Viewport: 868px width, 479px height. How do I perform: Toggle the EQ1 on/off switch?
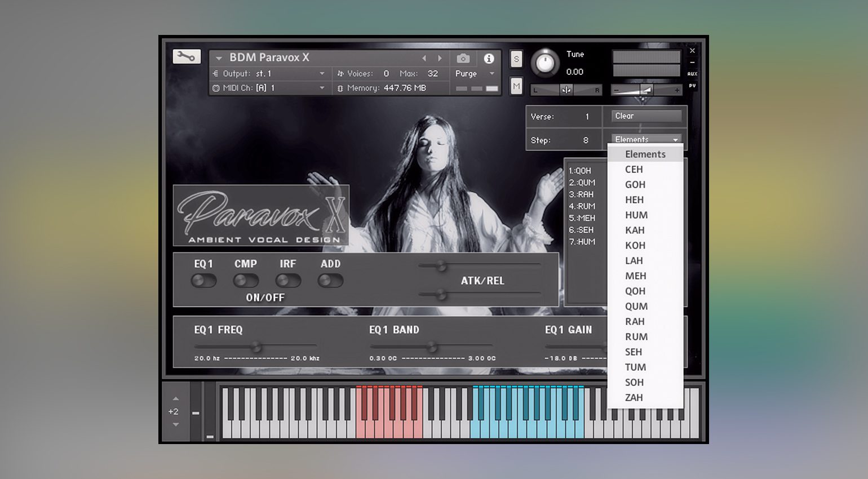click(x=203, y=281)
